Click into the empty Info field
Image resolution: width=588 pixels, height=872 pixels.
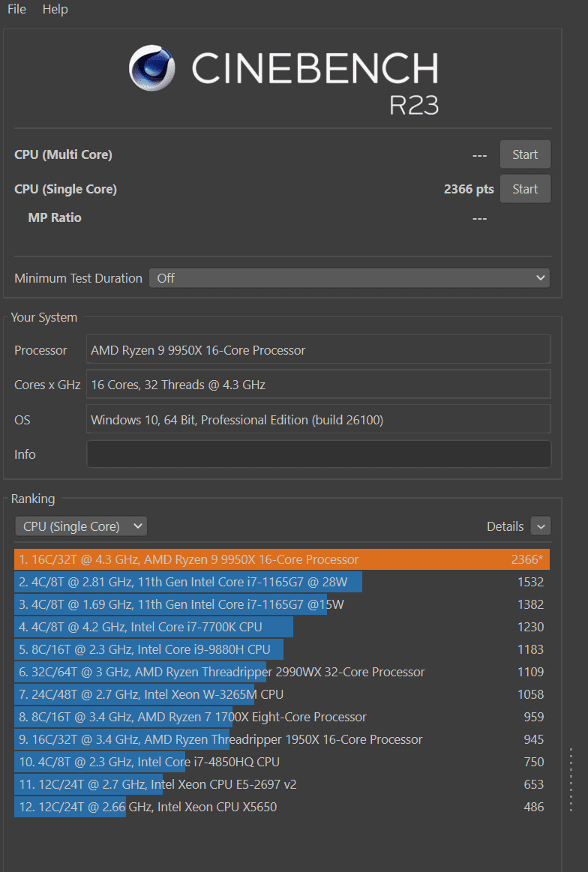point(318,454)
